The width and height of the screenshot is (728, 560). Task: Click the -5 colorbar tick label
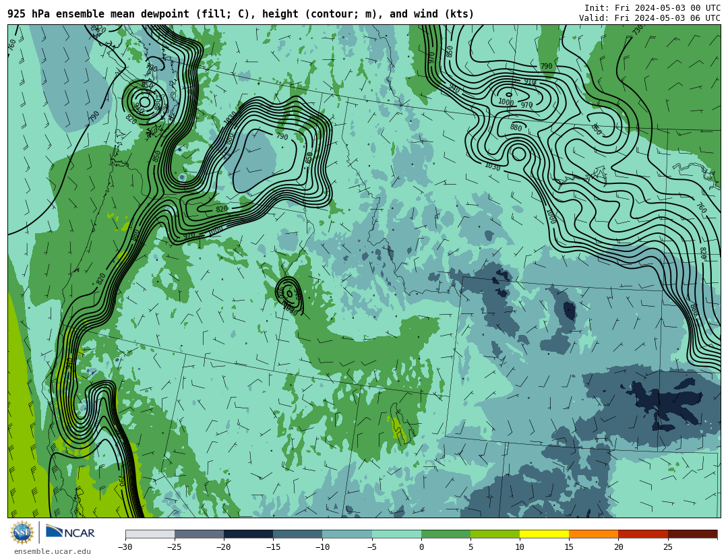click(371, 547)
